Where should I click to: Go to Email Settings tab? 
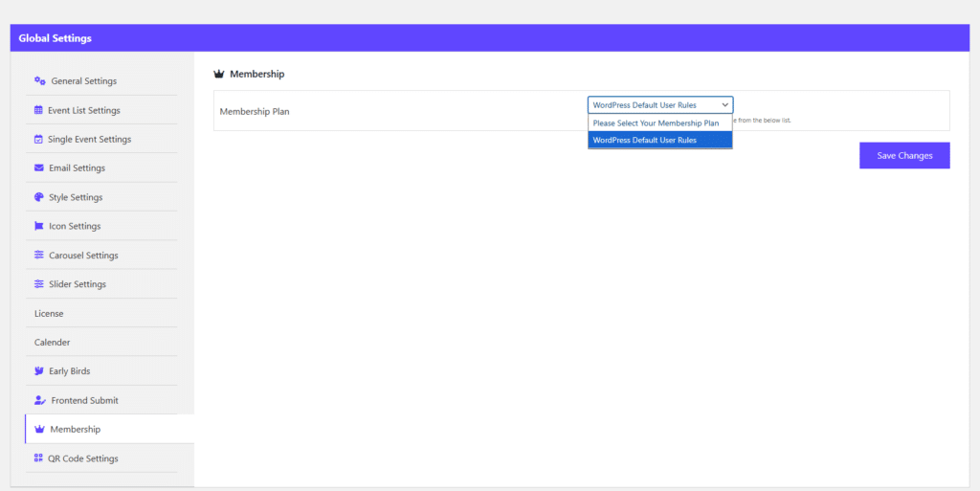click(x=101, y=168)
